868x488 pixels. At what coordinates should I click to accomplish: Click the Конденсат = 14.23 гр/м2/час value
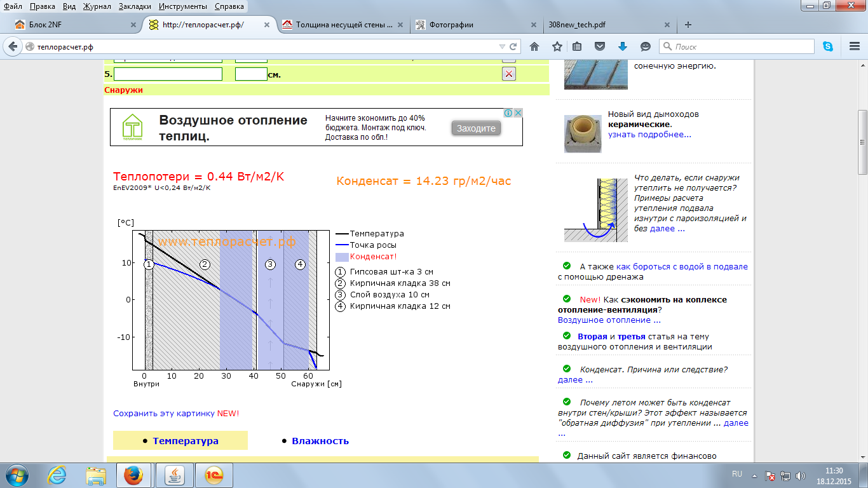424,181
